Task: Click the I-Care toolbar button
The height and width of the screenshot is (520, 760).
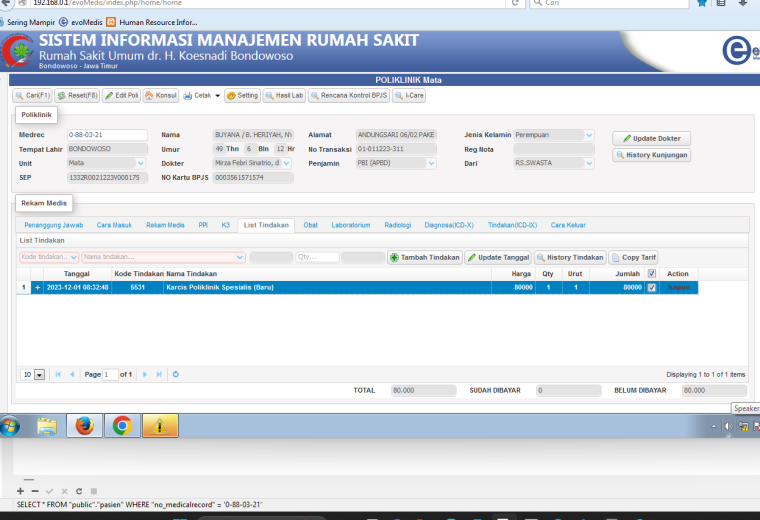Action: point(410,95)
